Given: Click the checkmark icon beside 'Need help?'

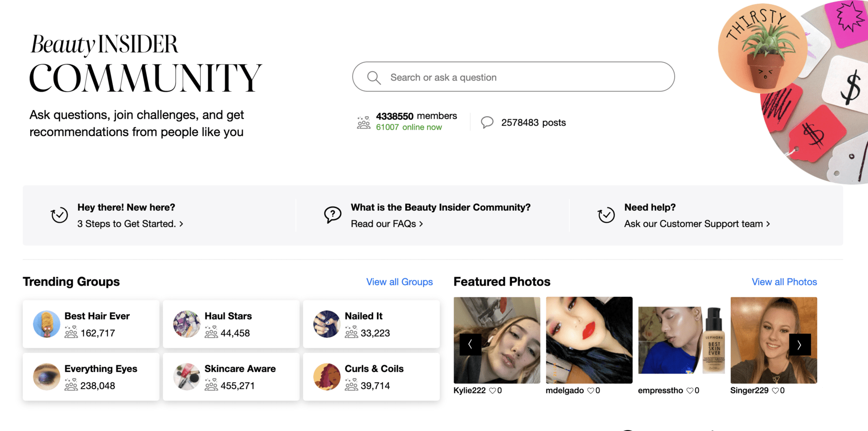Looking at the screenshot, I should (x=606, y=215).
